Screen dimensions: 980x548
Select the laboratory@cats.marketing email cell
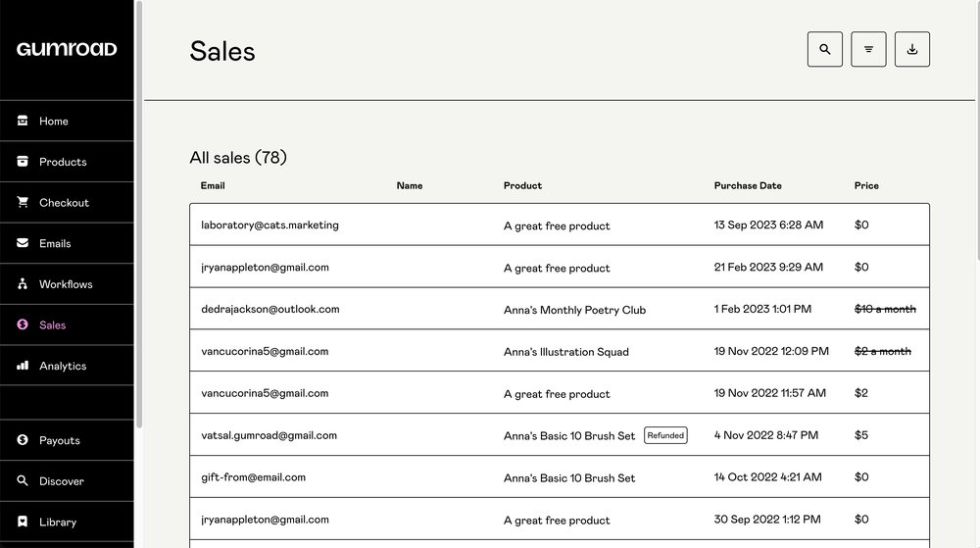pos(269,224)
